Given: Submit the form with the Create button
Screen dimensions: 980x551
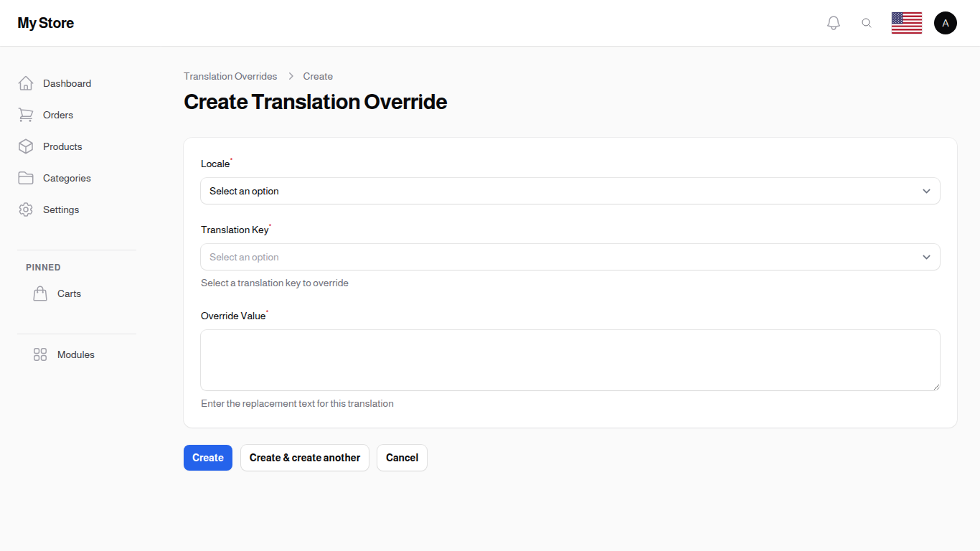Looking at the screenshot, I should click(x=207, y=457).
